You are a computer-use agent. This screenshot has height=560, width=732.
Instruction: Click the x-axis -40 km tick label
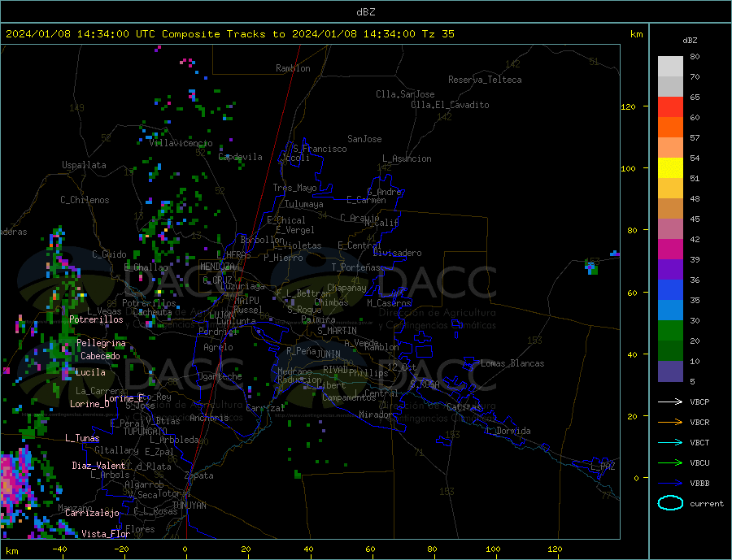click(x=59, y=549)
